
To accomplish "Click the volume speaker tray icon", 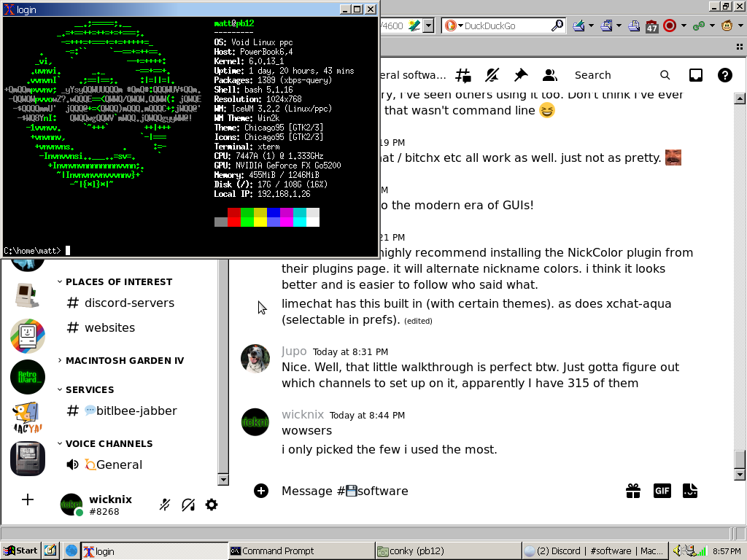I will click(x=677, y=551).
